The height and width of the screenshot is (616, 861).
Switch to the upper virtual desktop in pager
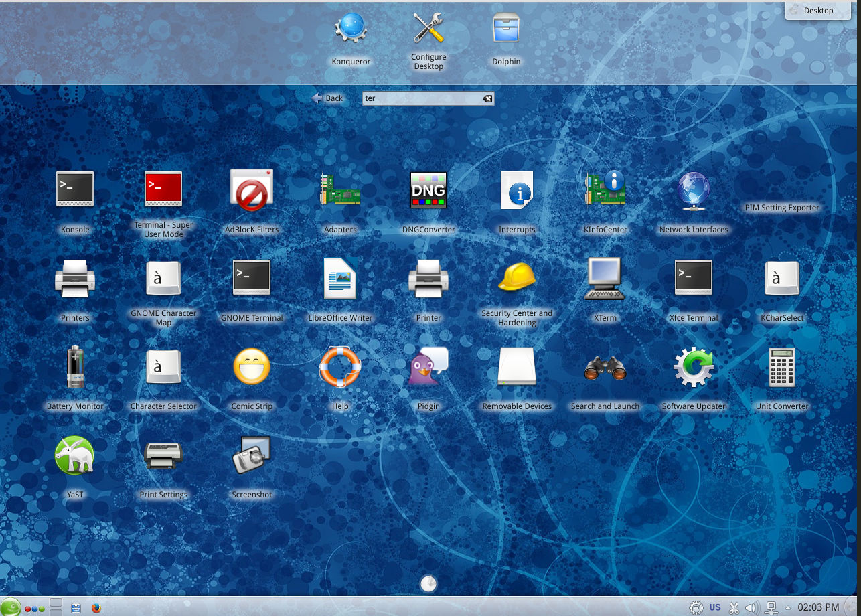click(56, 602)
